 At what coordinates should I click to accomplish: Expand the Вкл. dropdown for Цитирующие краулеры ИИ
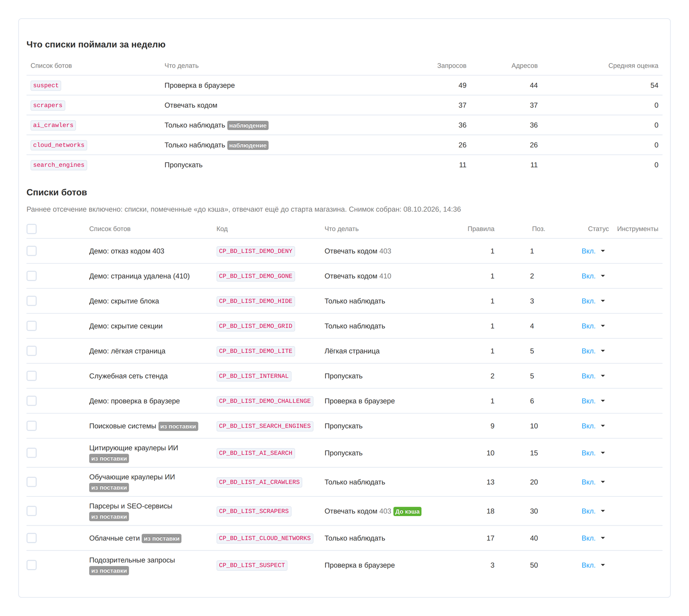[x=593, y=453]
